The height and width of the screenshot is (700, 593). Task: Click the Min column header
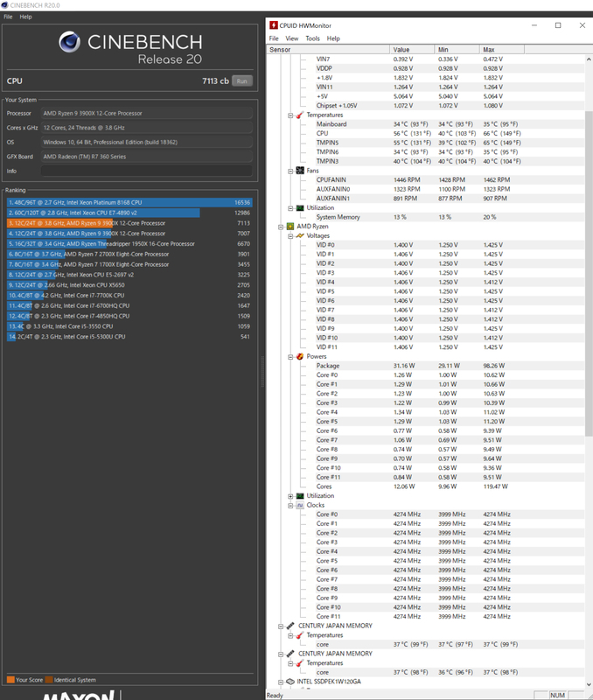[x=457, y=50]
